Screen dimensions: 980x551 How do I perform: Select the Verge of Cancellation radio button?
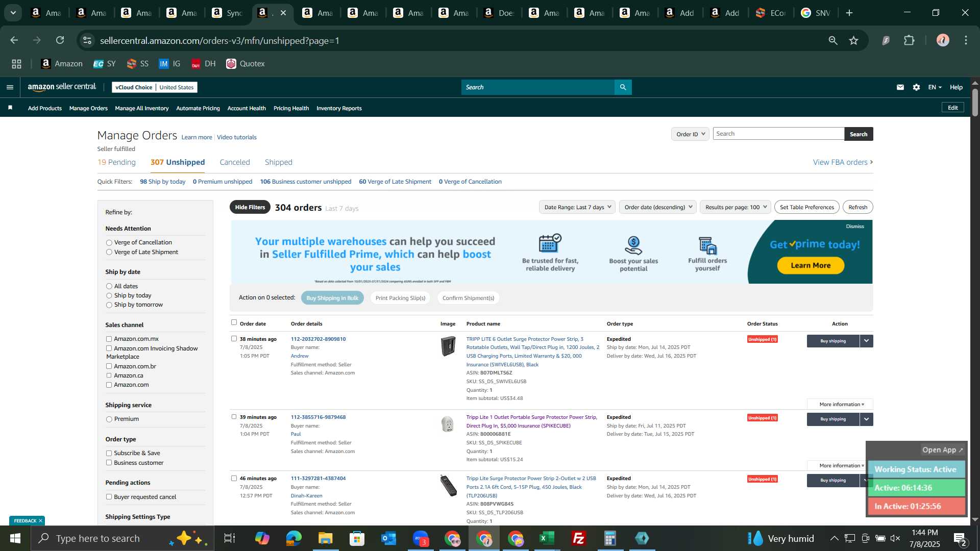click(109, 243)
